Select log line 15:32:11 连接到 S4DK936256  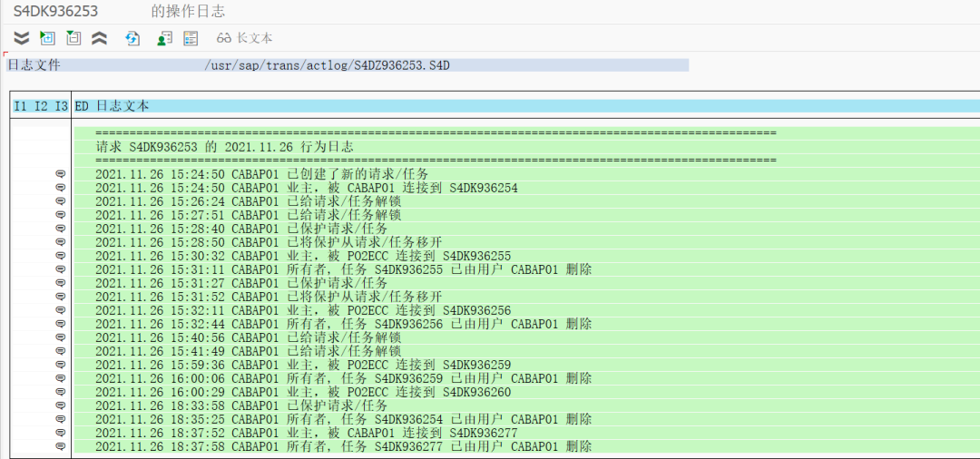(303, 310)
